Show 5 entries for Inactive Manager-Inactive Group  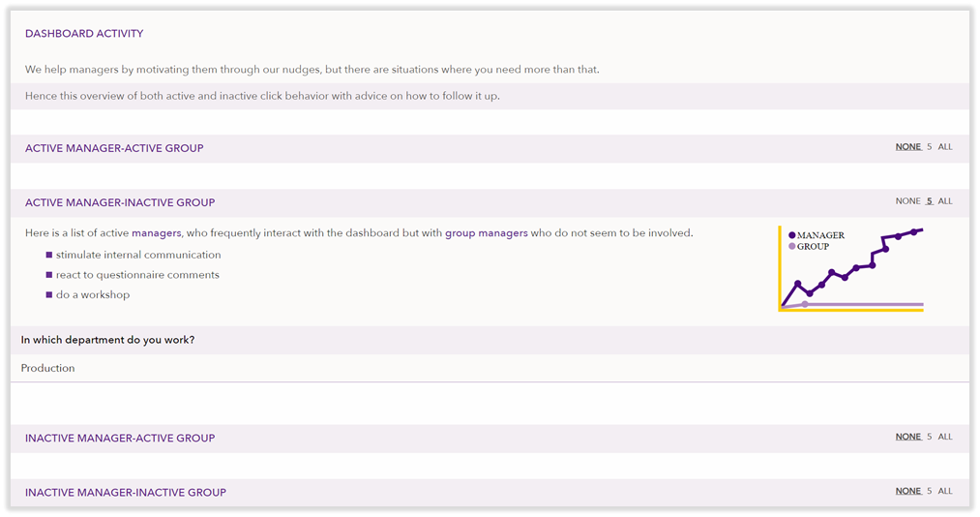[x=930, y=491]
